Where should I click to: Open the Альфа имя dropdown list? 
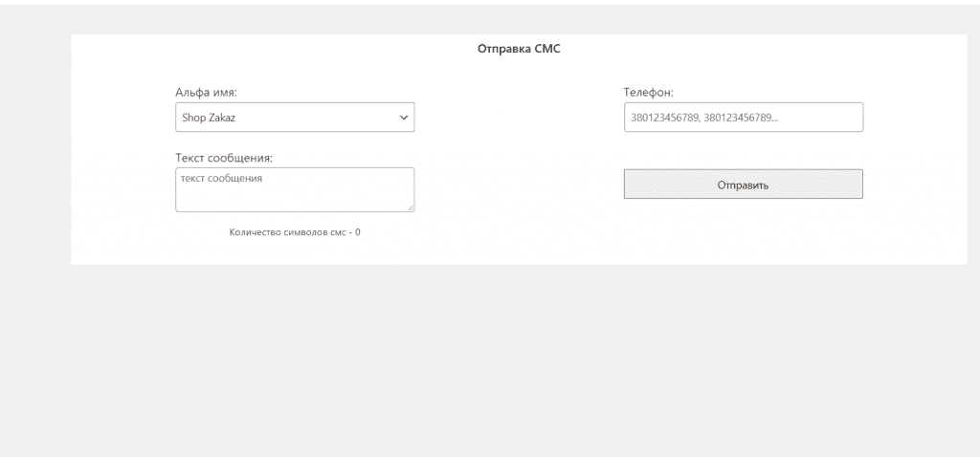point(295,118)
